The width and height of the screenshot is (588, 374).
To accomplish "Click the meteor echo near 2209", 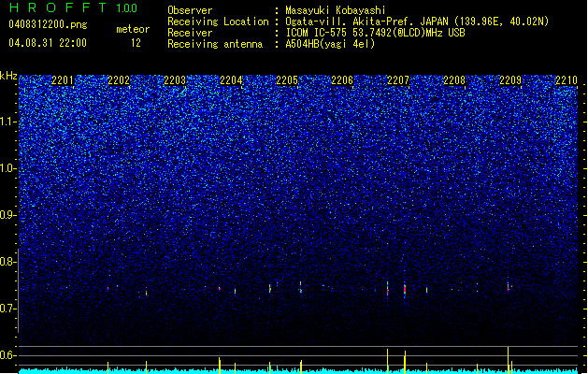I will point(509,287).
